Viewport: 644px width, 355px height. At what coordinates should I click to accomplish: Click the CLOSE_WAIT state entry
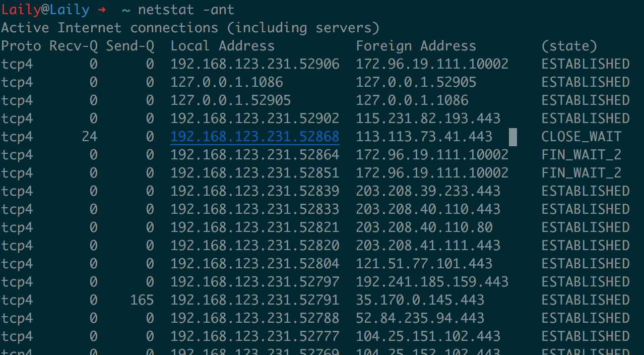pos(581,137)
